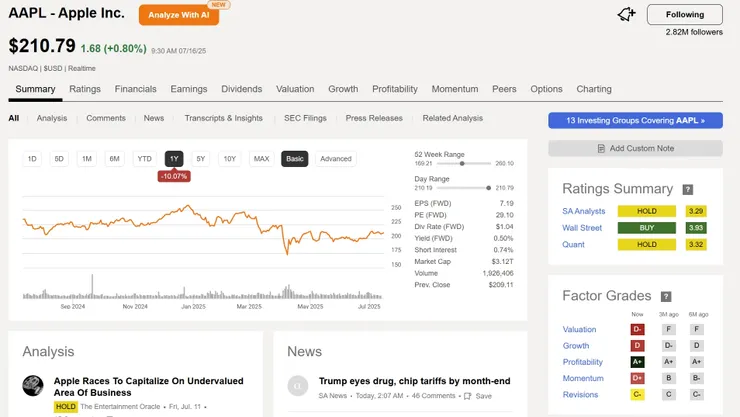The width and height of the screenshot is (740, 417).
Task: Click the 52 Week Range slider marker
Action: (x=462, y=164)
